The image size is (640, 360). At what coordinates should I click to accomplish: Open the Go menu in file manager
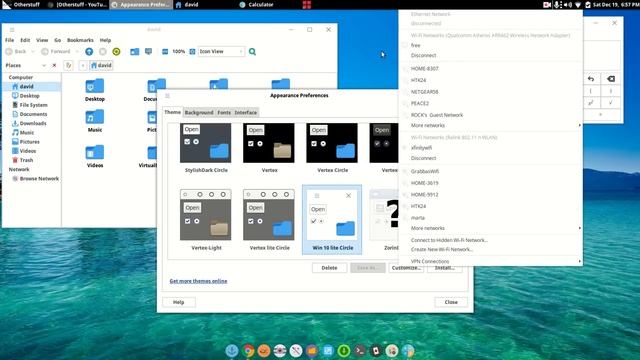coord(58,40)
